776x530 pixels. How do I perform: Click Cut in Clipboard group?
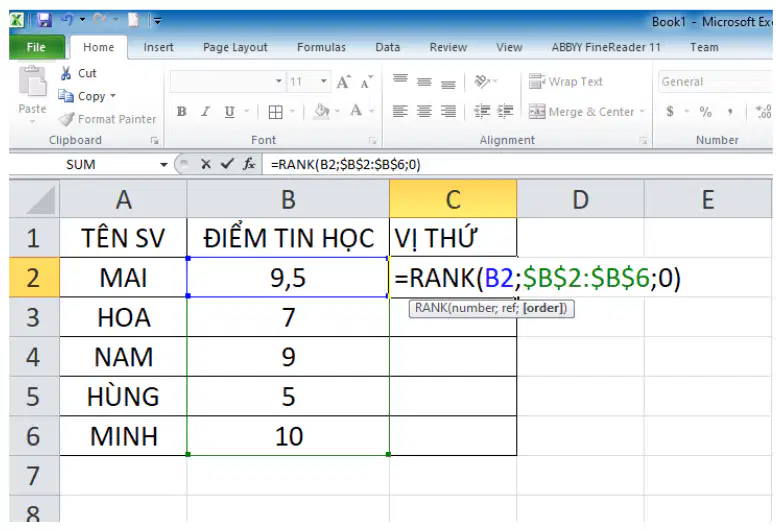78,73
